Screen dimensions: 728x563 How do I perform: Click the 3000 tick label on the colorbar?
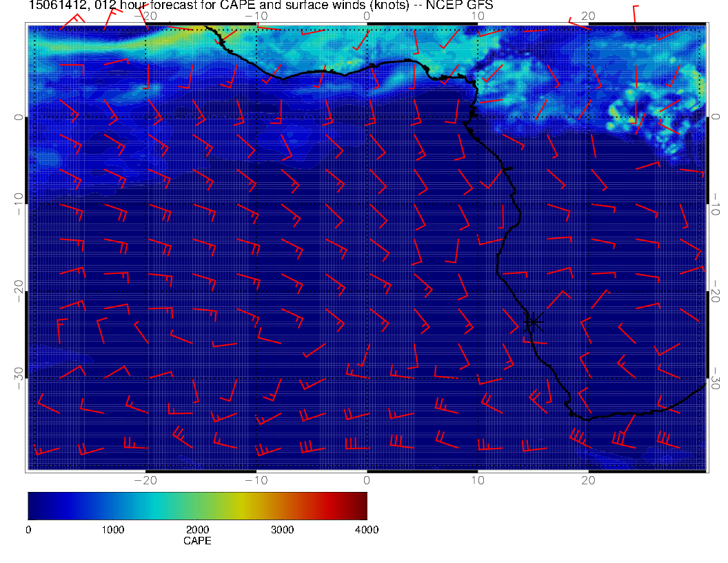(282, 530)
